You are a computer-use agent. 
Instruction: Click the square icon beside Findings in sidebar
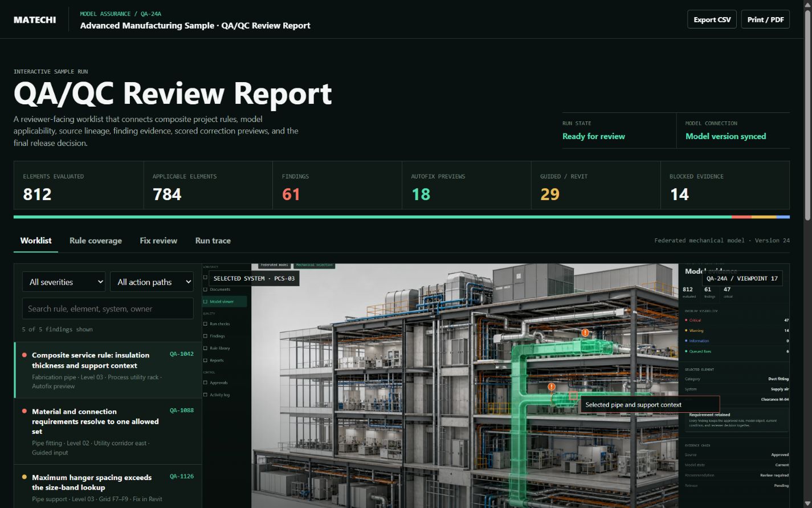click(x=206, y=336)
